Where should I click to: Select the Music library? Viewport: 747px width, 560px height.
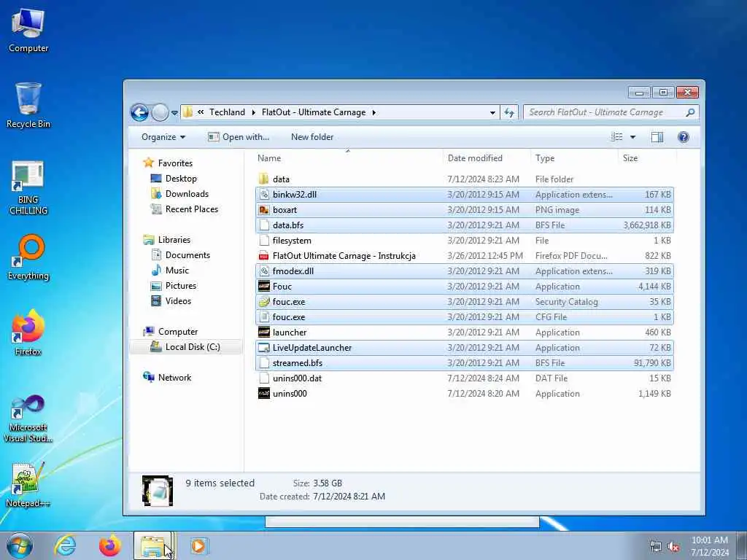[x=177, y=271]
